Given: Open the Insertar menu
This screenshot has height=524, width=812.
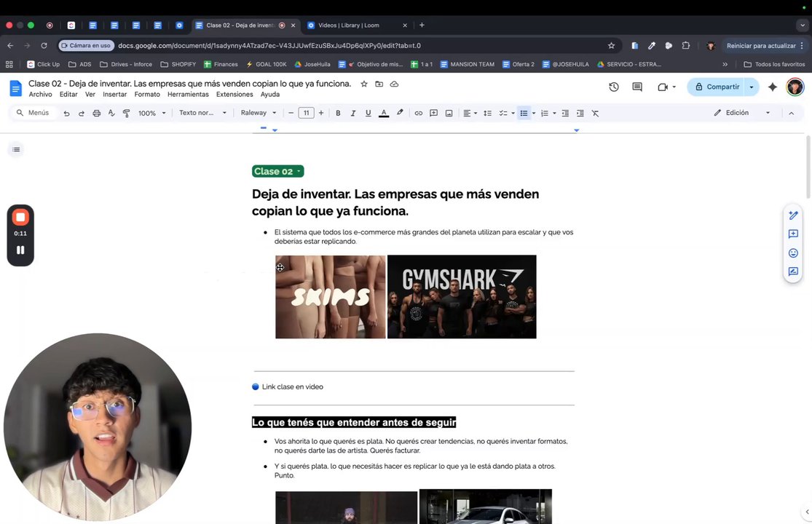Looking at the screenshot, I should click(115, 94).
